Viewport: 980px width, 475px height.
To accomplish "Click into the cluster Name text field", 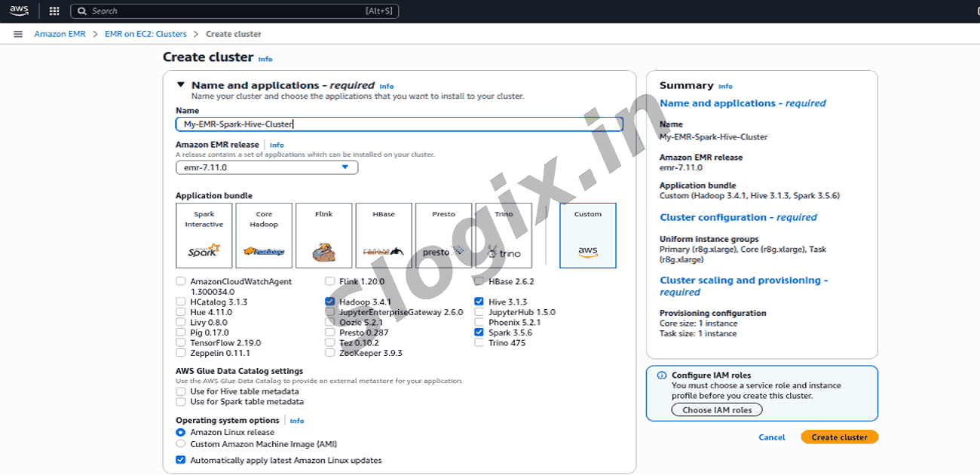I will (399, 124).
